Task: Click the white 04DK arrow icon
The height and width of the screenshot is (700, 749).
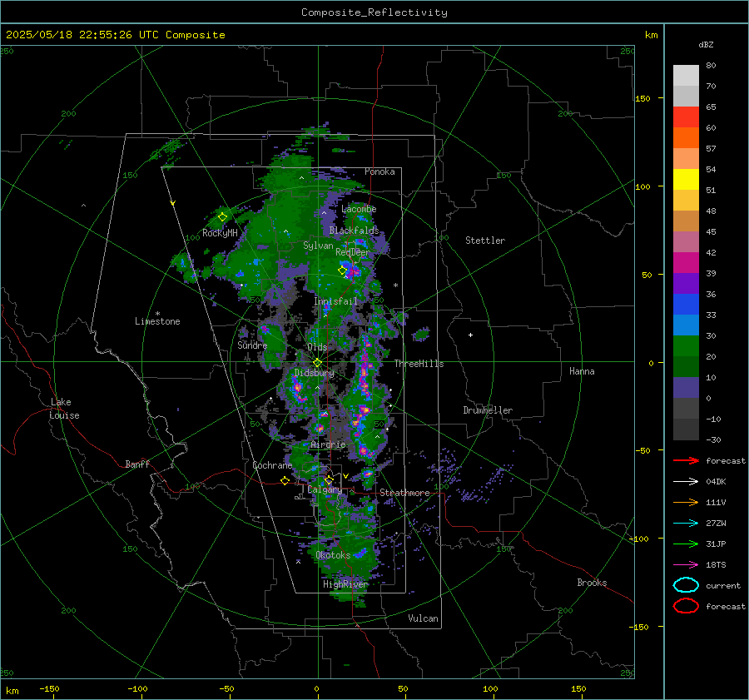Action: [686, 482]
